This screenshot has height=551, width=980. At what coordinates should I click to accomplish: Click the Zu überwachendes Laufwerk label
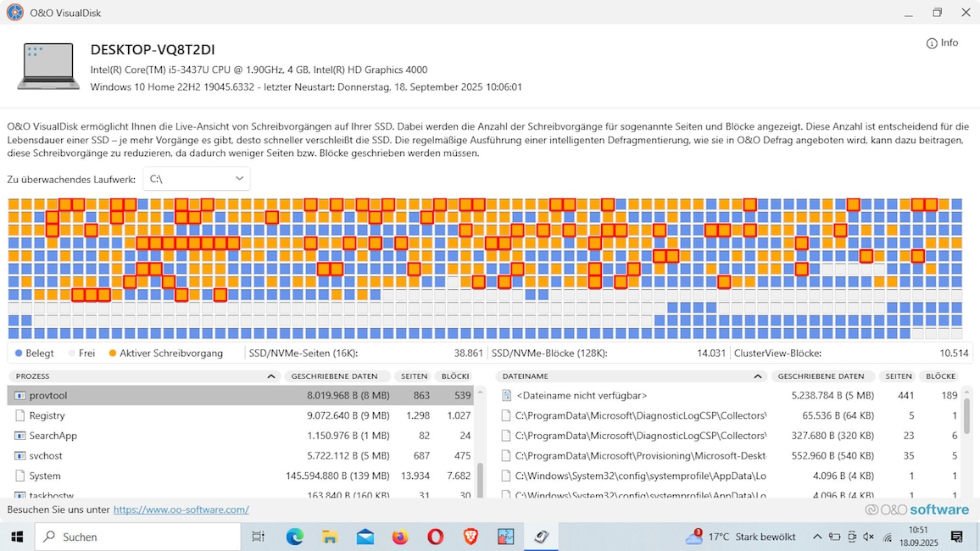(x=71, y=180)
